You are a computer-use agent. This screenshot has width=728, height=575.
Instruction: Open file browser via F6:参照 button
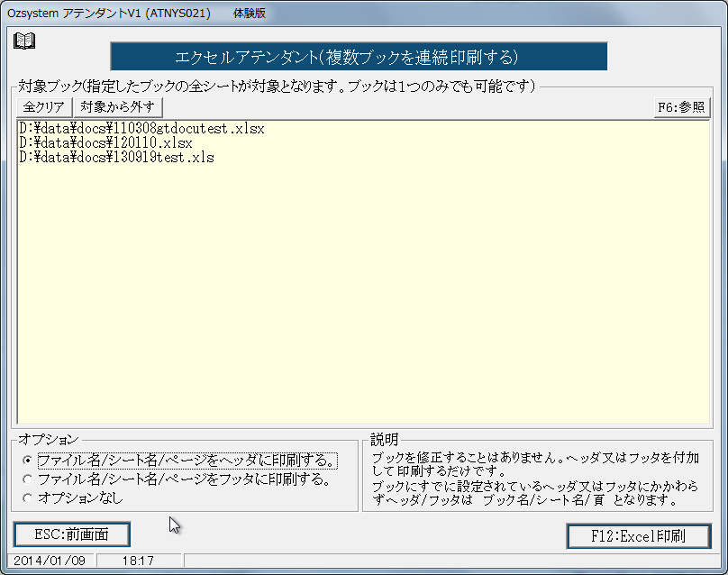[x=680, y=106]
